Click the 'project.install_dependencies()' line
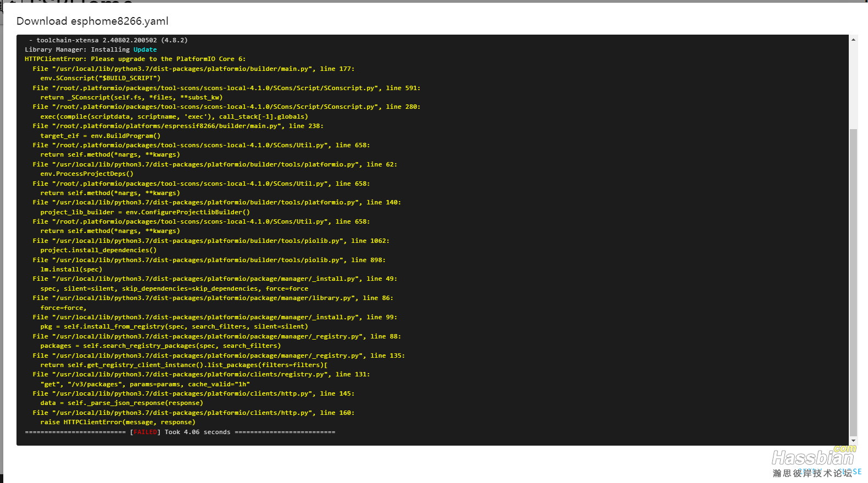 pyautogui.click(x=98, y=250)
